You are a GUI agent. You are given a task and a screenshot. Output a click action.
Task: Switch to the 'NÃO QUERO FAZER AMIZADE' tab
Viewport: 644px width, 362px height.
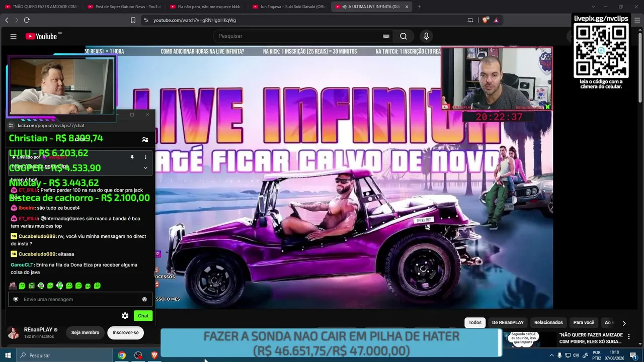click(x=40, y=7)
